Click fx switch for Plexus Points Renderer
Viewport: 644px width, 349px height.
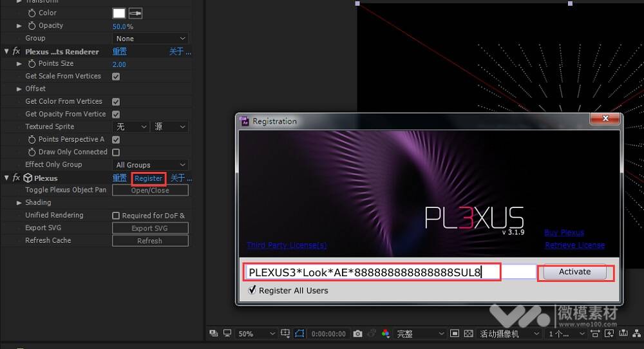pyautogui.click(x=16, y=52)
